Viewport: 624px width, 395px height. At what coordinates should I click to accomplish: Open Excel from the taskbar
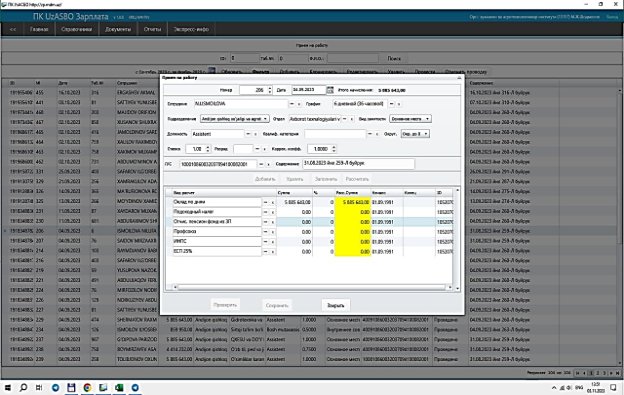click(x=119, y=387)
